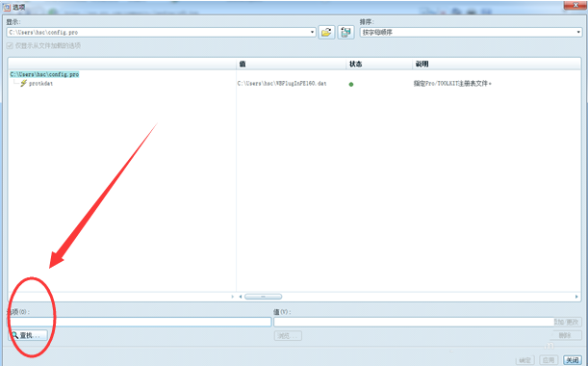
Task: Click the horizontal scrollbar thumb under the table
Action: tap(264, 297)
